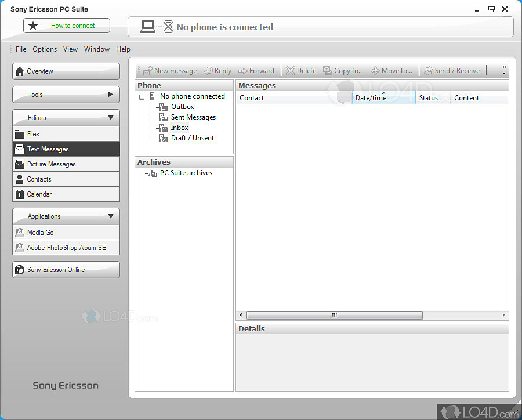The image size is (522, 420).
Task: Show hidden toolbar overflow items
Action: (x=504, y=71)
